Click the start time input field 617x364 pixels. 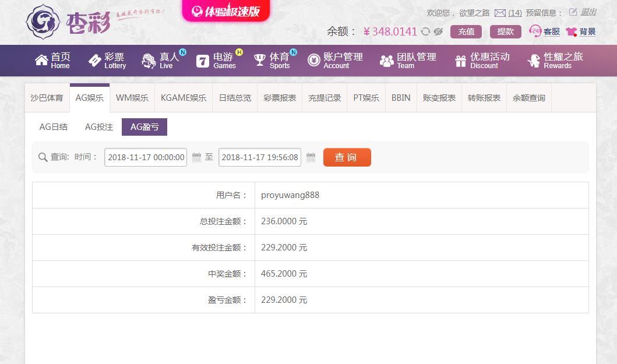coord(146,157)
